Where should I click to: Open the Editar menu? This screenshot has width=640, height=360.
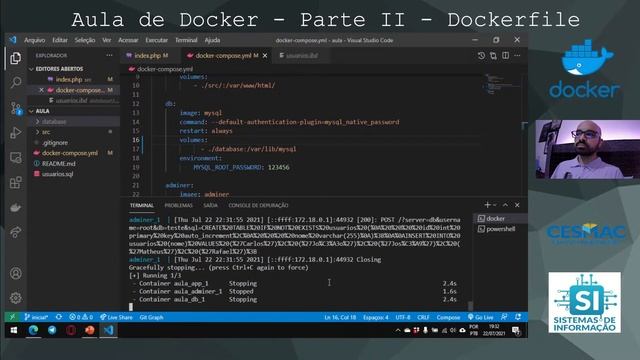(60, 40)
